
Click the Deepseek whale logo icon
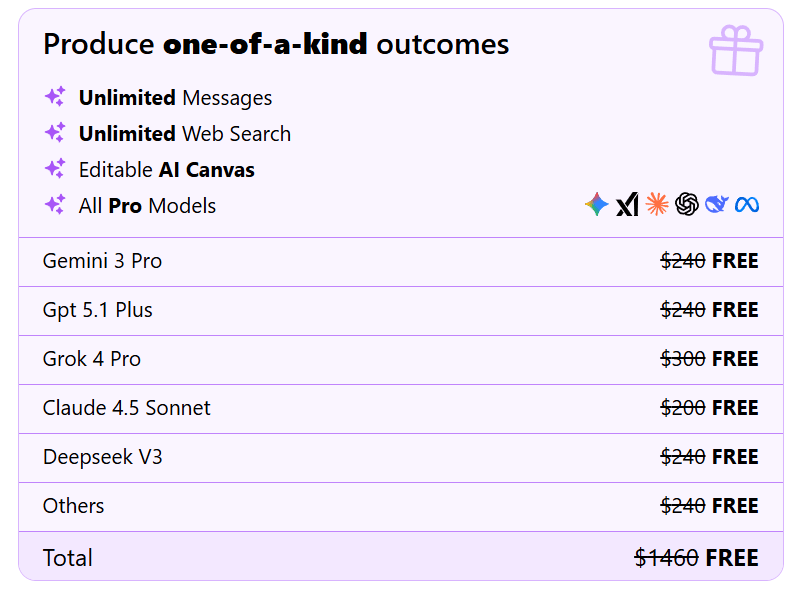[x=717, y=205]
